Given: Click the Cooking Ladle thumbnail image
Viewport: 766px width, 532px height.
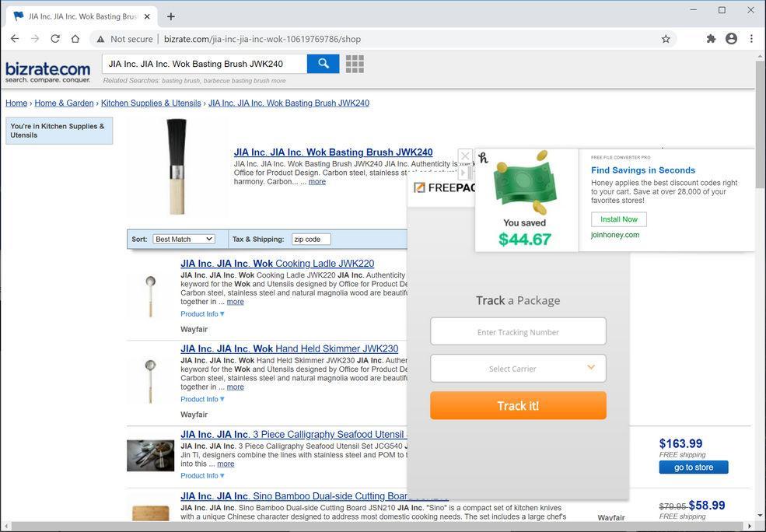Looking at the screenshot, I should tap(150, 296).
